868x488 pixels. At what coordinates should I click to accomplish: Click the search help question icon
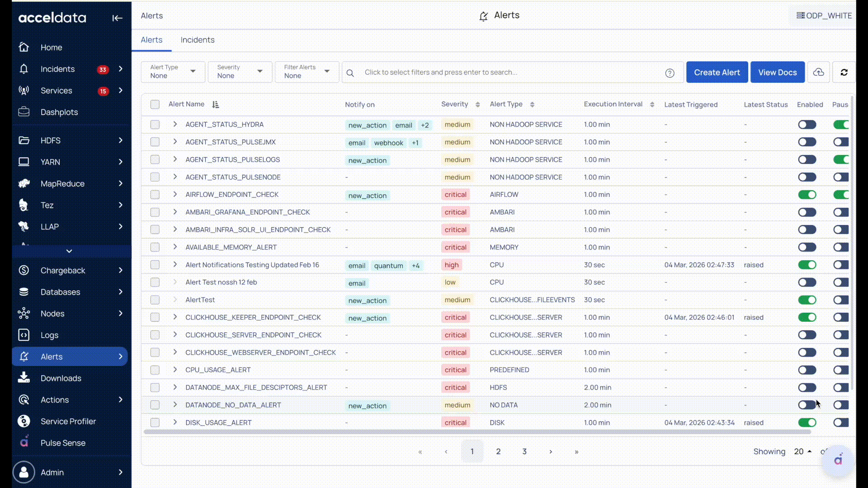point(670,73)
